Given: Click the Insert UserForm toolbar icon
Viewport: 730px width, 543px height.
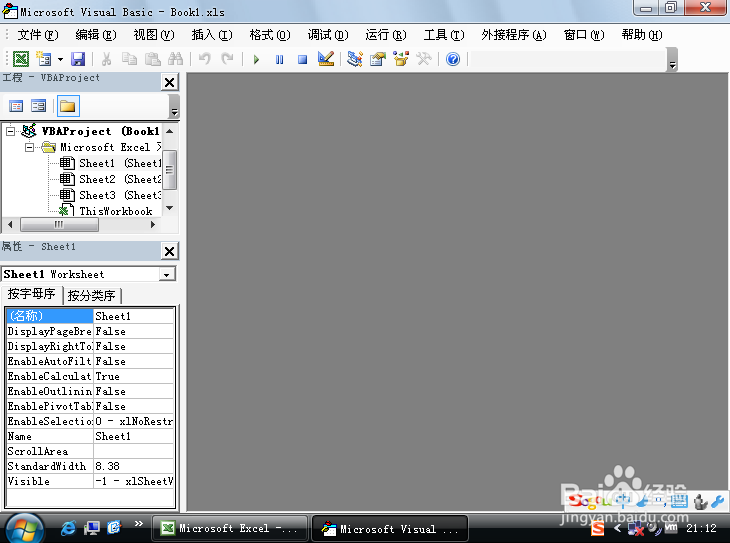Looking at the screenshot, I should tap(43, 59).
